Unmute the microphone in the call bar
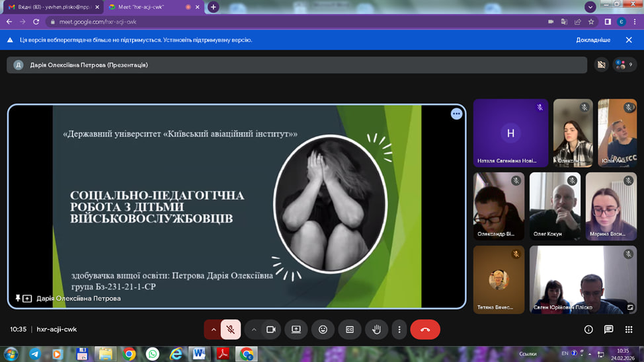 tap(231, 329)
